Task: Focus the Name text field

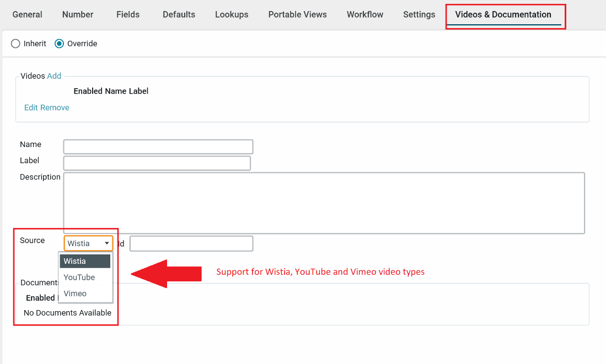Action: tap(158, 146)
